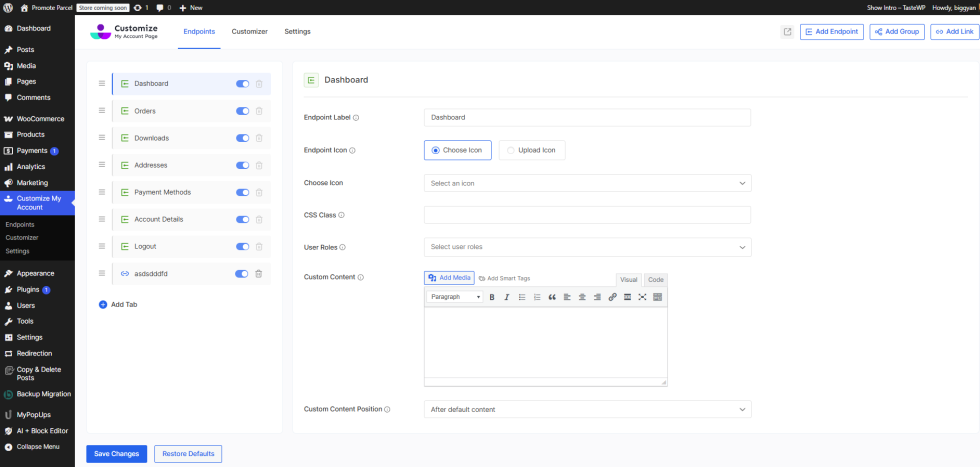
Task: Open the fullscreen editor icon
Action: 642,297
